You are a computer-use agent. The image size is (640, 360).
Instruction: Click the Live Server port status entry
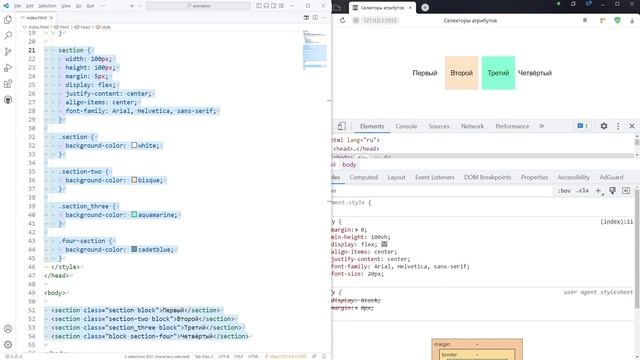[x=286, y=356]
